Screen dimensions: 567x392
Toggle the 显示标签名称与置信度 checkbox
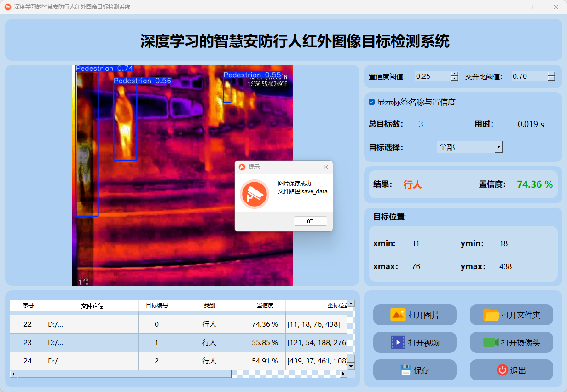[x=372, y=102]
